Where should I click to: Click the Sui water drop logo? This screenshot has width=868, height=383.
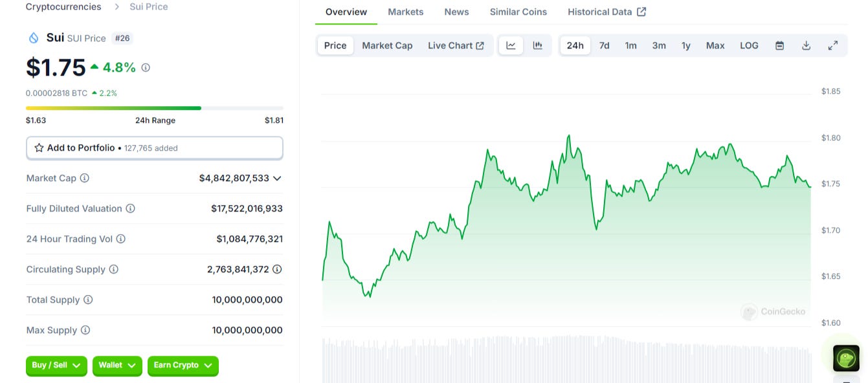(34, 38)
